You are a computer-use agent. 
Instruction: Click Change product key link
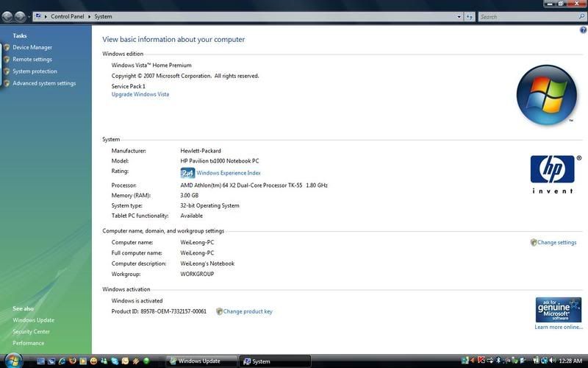coord(247,311)
